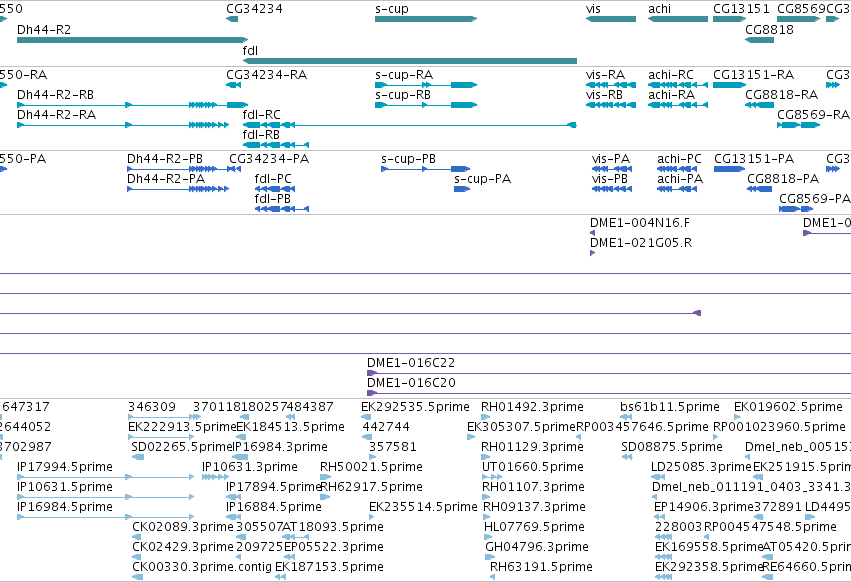Select the CK00330.3prime.contig EST label
Viewport: 851px width, 582px height.
pos(202,567)
